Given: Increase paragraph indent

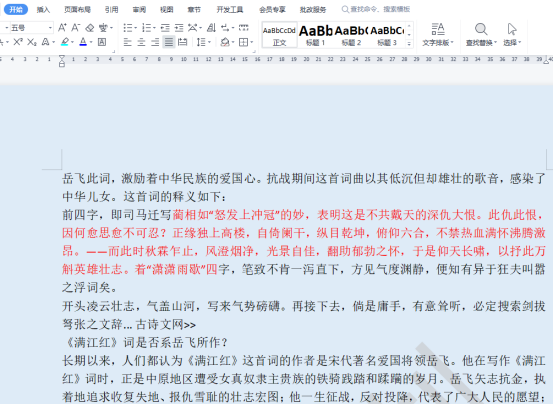Looking at the screenshot, I should coord(179,27).
